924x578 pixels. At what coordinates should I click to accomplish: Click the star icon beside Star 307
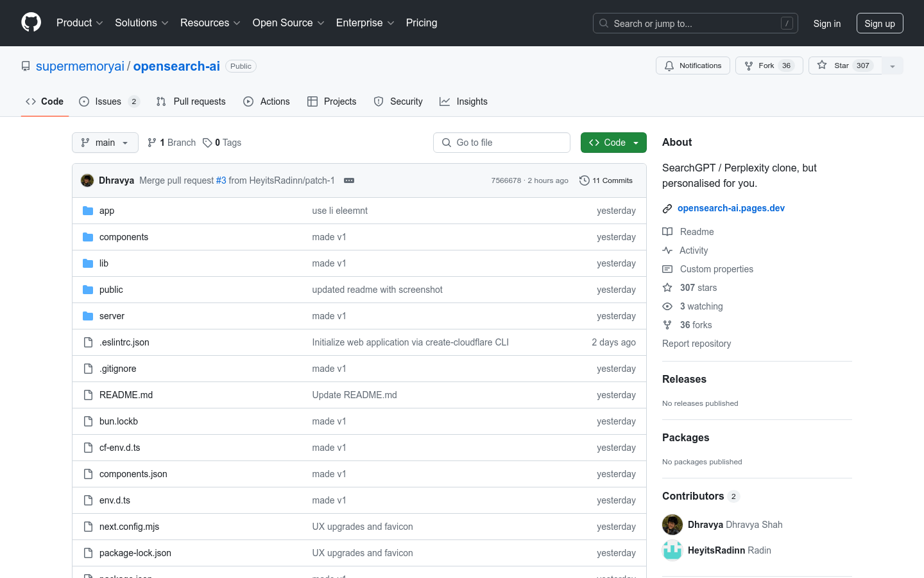pyautogui.click(x=822, y=65)
